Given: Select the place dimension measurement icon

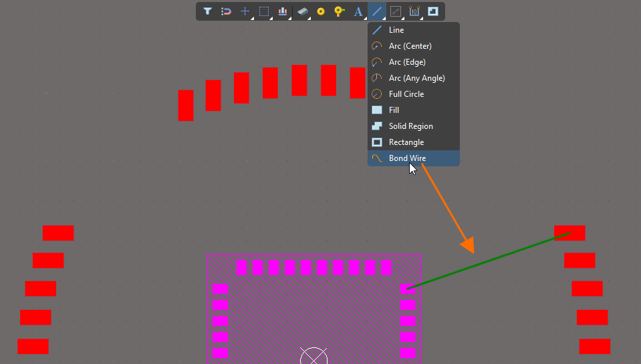Looking at the screenshot, I should tap(414, 11).
